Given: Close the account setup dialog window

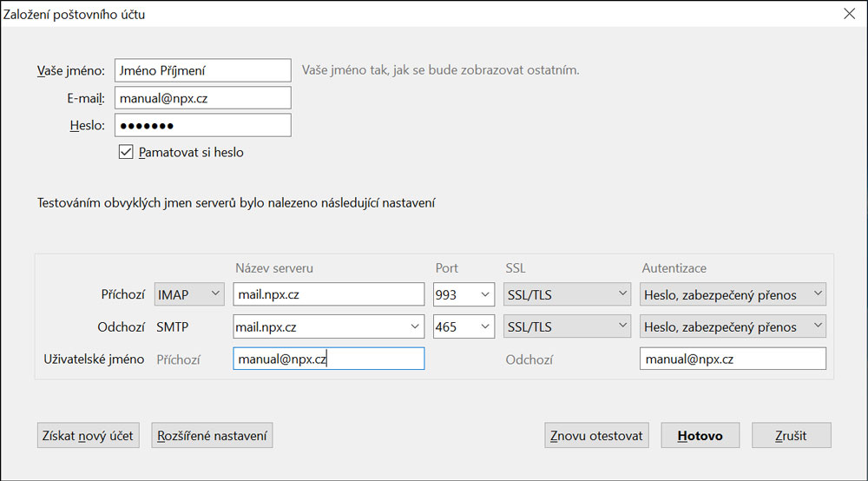Looking at the screenshot, I should [x=848, y=13].
